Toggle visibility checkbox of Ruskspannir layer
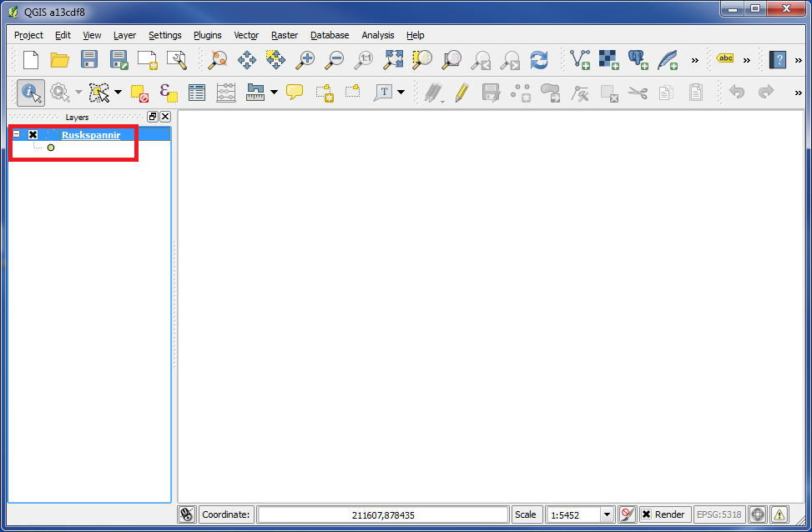Screen dimensions: 812x532 tap(33, 134)
